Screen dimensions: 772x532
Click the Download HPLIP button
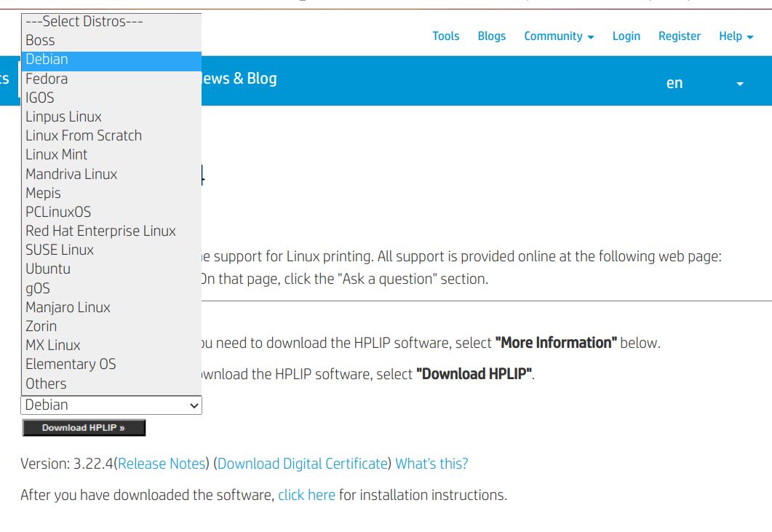(84, 428)
